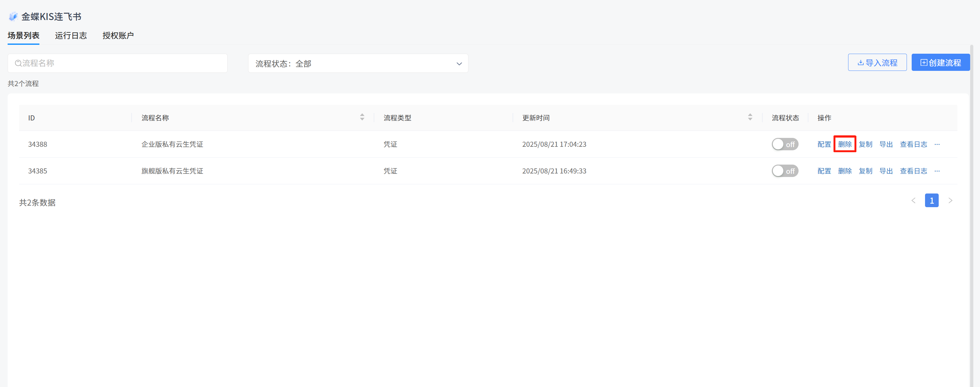Open 配置 for the 旗舰版私有云生凭证 flow
The height and width of the screenshot is (387, 980).
pyautogui.click(x=824, y=171)
